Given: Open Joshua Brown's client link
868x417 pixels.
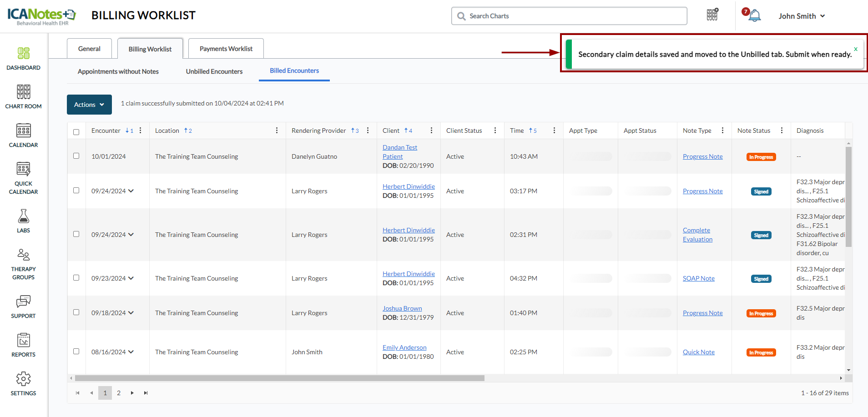Looking at the screenshot, I should pyautogui.click(x=402, y=308).
